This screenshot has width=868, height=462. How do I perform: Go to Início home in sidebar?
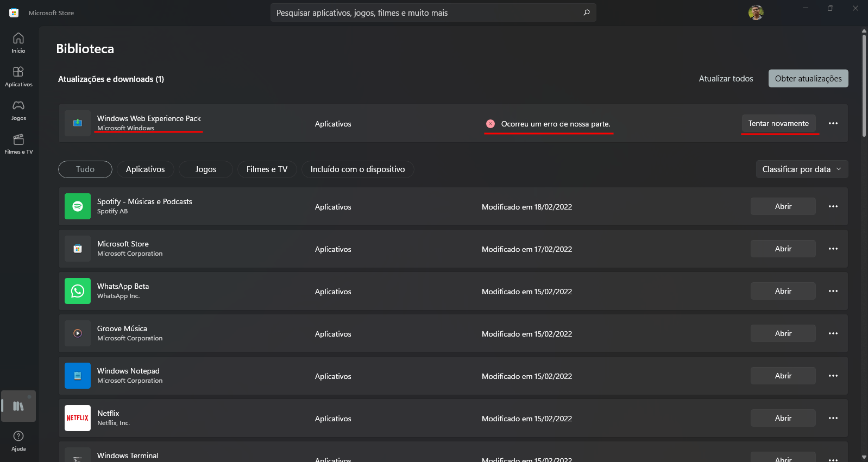(x=18, y=43)
